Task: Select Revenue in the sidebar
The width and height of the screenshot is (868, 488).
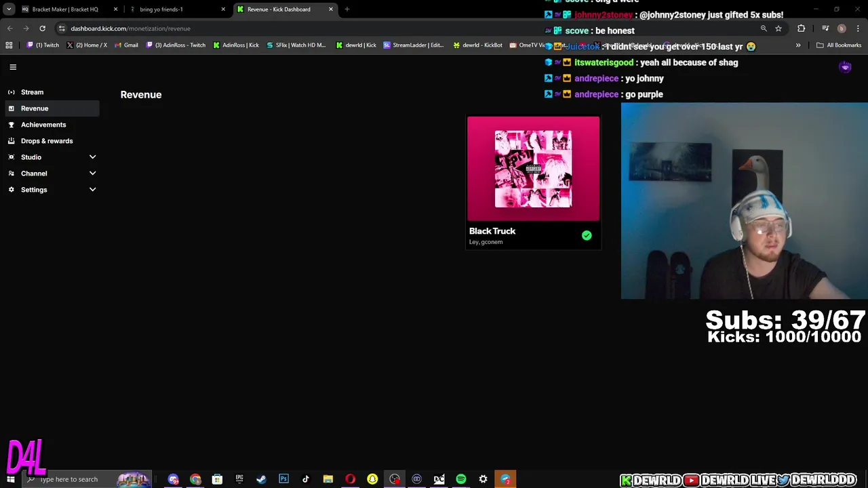Action: point(52,108)
